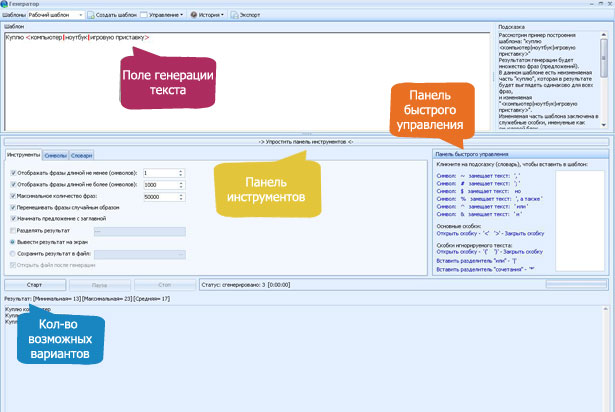The width and height of the screenshot is (615, 412).
Task: Click the Управление toolbar icon
Action: (144, 15)
